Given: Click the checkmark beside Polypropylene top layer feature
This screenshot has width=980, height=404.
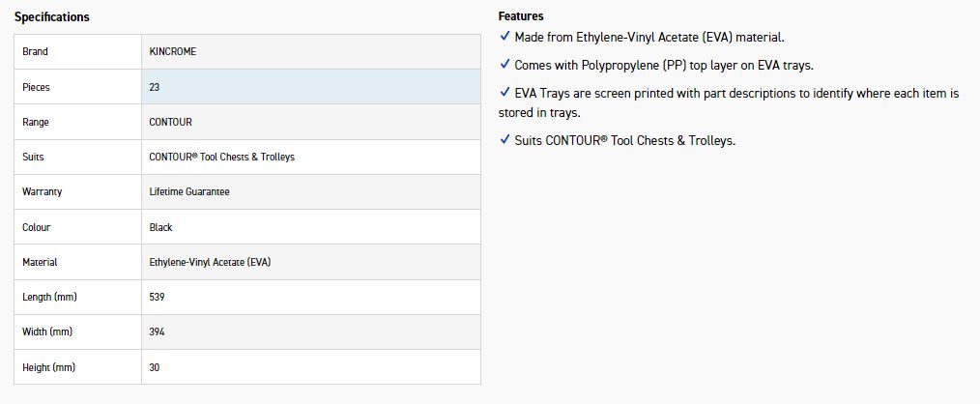Looking at the screenshot, I should coord(505,65).
